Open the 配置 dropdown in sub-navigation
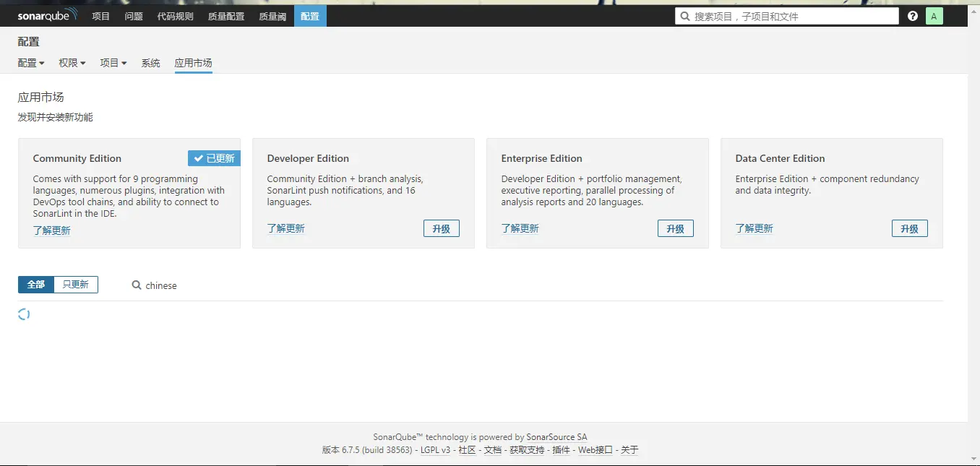The width and height of the screenshot is (980, 466). point(30,63)
